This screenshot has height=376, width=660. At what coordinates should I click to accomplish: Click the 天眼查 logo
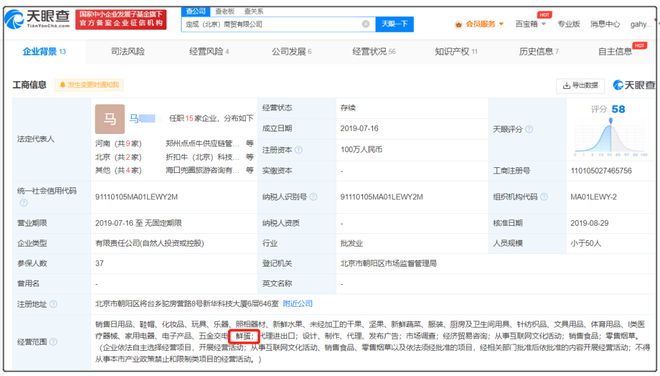37,19
